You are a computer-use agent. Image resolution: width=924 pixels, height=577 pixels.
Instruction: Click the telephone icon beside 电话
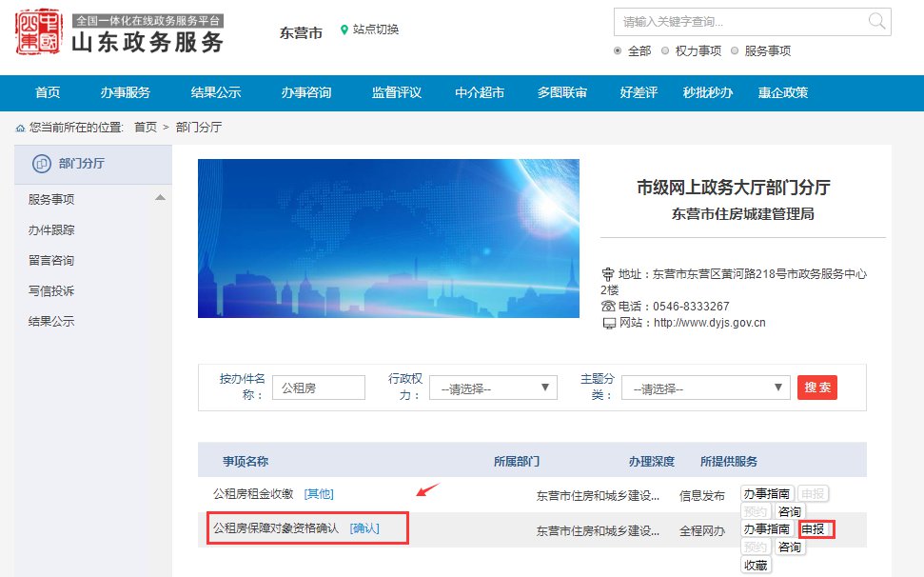coord(608,306)
